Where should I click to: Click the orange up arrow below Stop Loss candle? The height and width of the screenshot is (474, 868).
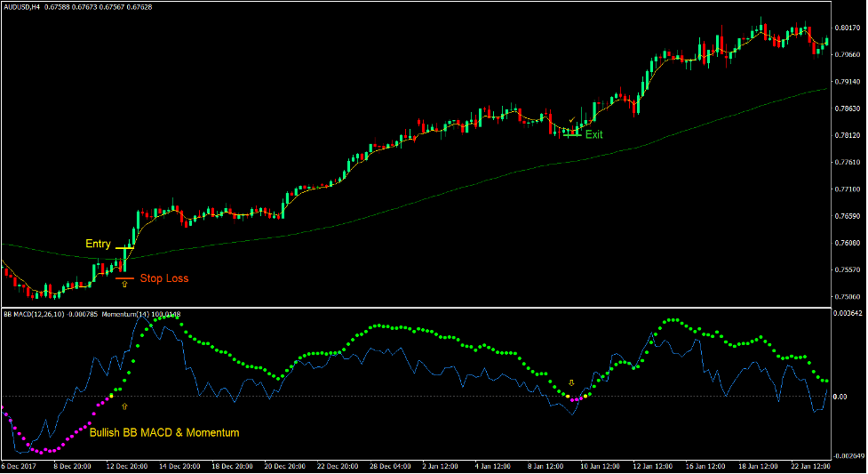point(123,284)
